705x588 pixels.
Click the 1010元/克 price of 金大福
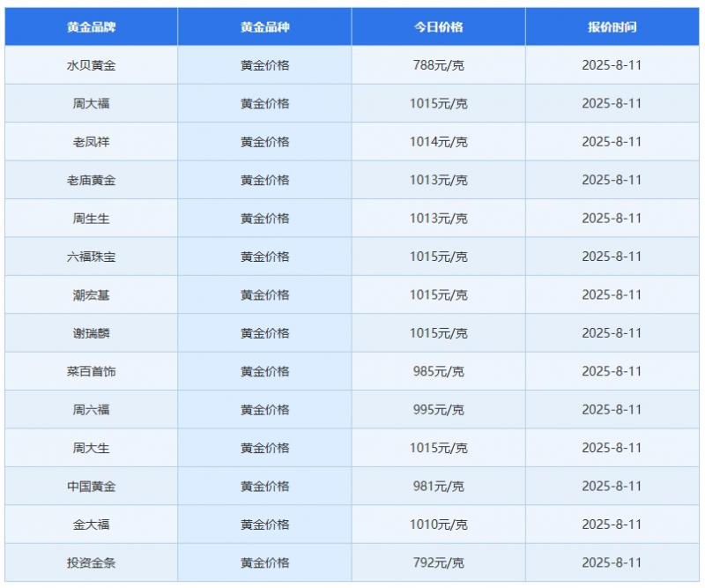(x=438, y=525)
